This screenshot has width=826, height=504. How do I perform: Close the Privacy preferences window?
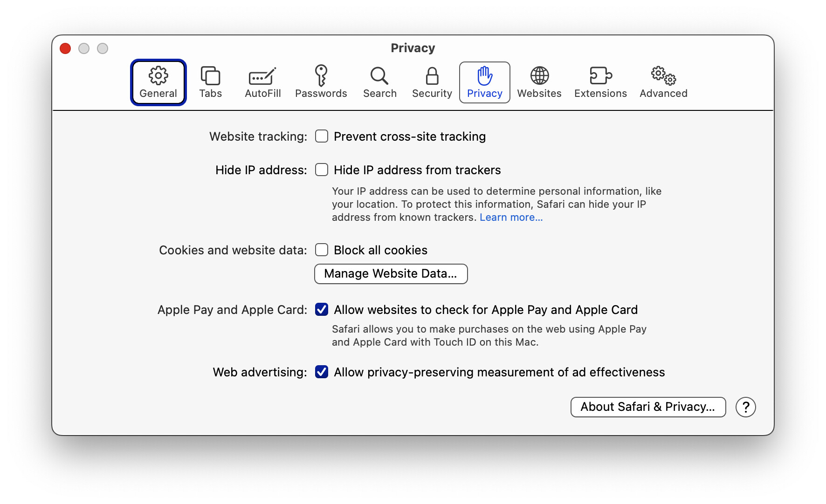65,48
